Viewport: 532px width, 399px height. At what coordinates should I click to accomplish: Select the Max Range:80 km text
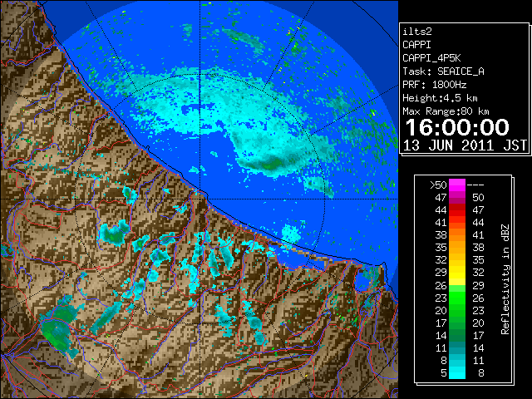(446, 111)
